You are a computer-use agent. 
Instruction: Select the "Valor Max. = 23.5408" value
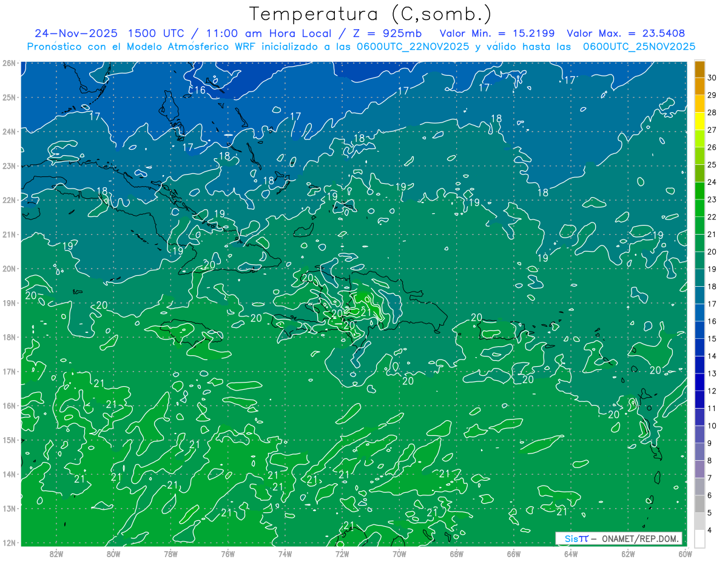pos(626,33)
